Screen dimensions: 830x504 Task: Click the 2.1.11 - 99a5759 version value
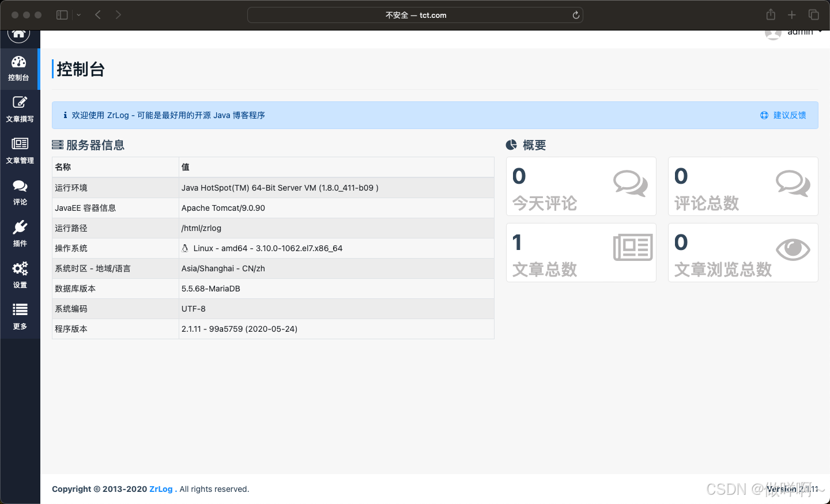[239, 329]
